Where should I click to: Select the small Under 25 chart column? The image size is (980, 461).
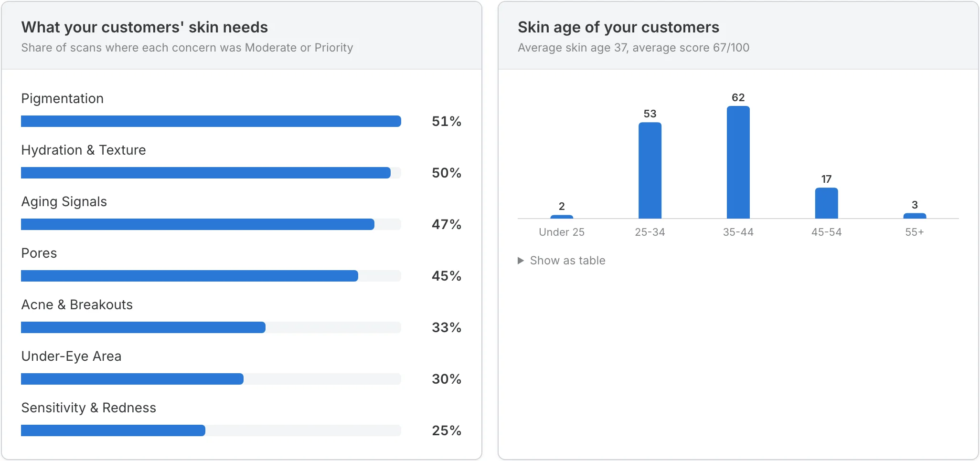click(562, 217)
